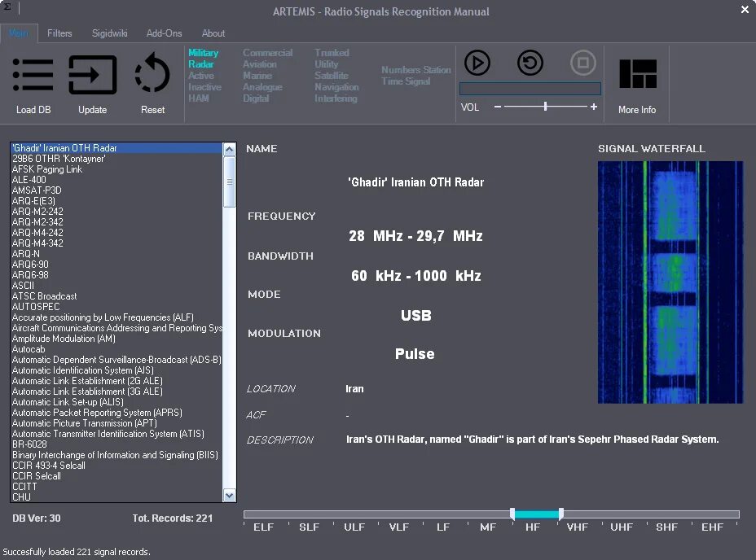Open the Add-Ons tab
Image resolution: width=756 pixels, height=560 pixels.
(164, 33)
